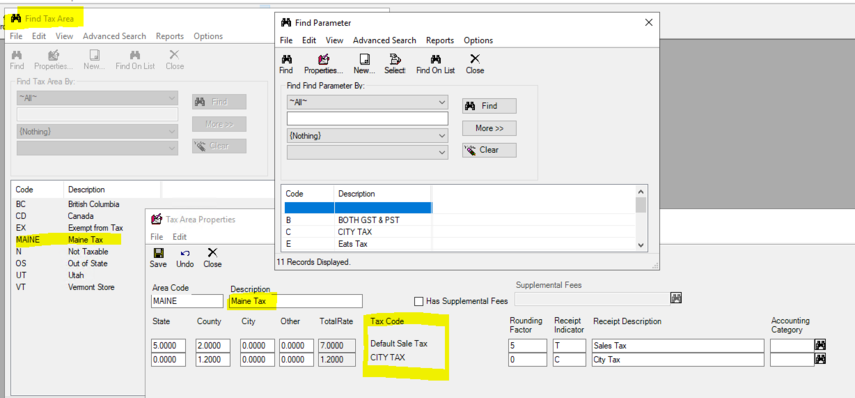This screenshot has height=398, width=855.
Task: Click Find On List in Find Parameter toolbar
Action: click(435, 64)
